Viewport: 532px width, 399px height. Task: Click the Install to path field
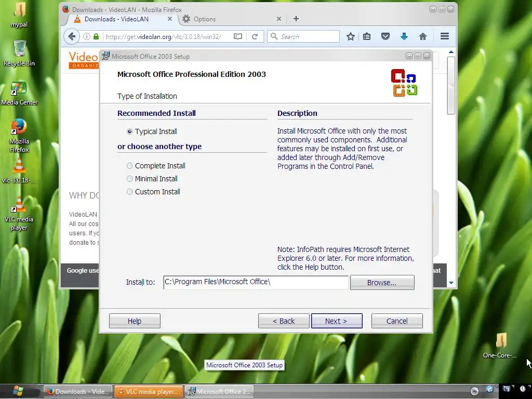(256, 282)
